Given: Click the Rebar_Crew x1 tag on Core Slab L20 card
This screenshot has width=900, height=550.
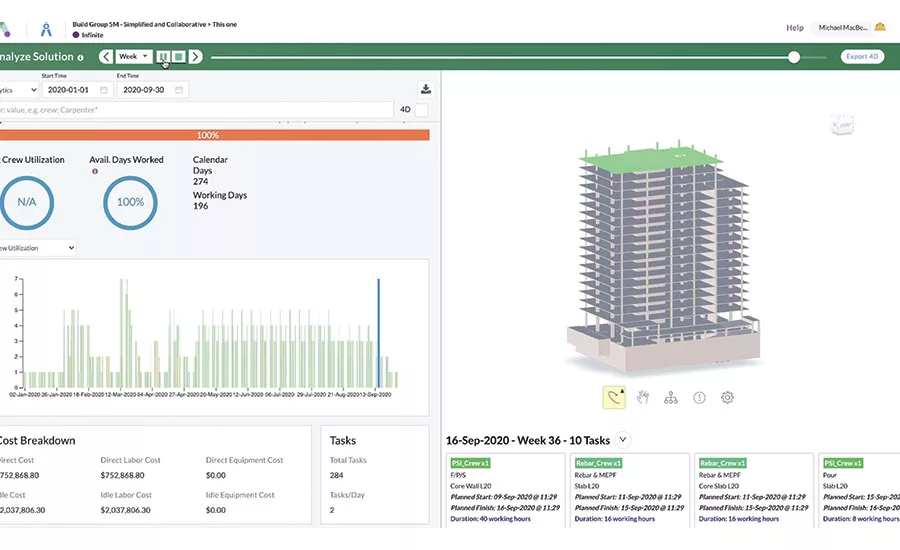Looking at the screenshot, I should pyautogui.click(x=723, y=463).
